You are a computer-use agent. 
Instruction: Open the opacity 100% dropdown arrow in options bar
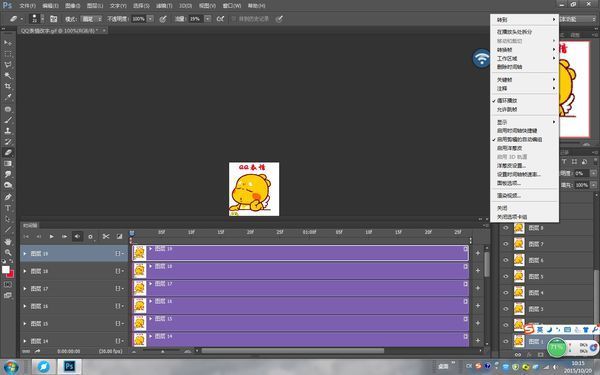pyautogui.click(x=150, y=19)
